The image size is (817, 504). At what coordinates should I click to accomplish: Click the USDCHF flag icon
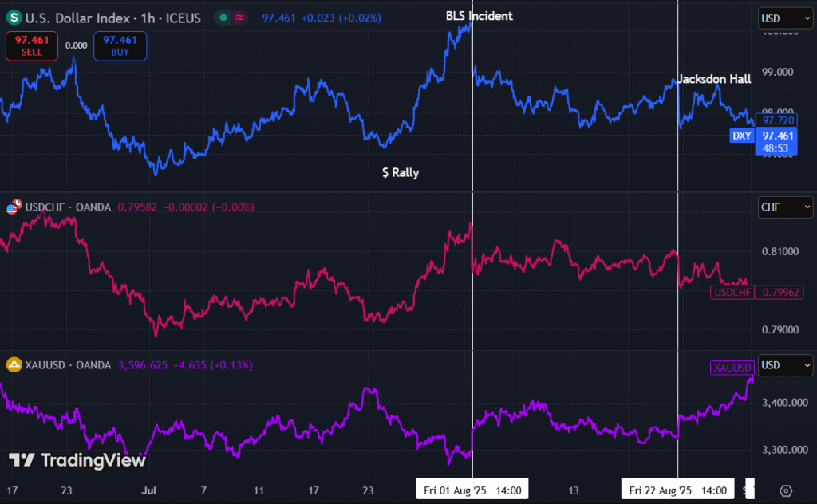(13, 207)
